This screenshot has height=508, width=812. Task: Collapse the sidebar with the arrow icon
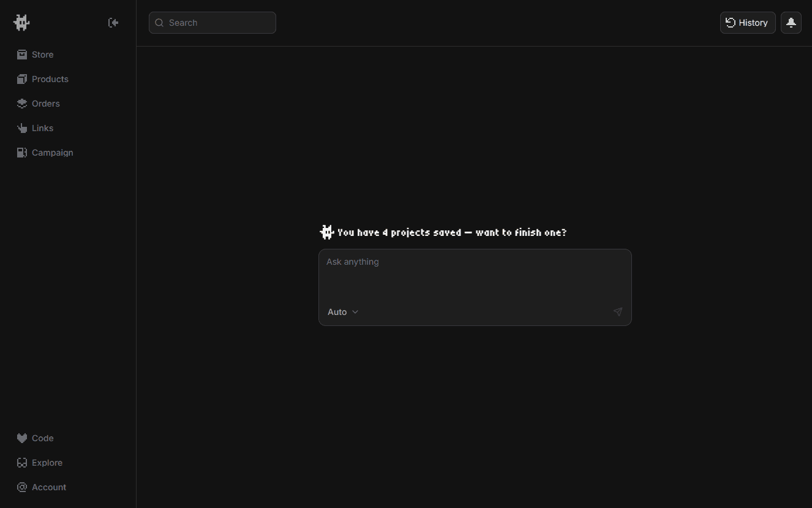pos(113,23)
